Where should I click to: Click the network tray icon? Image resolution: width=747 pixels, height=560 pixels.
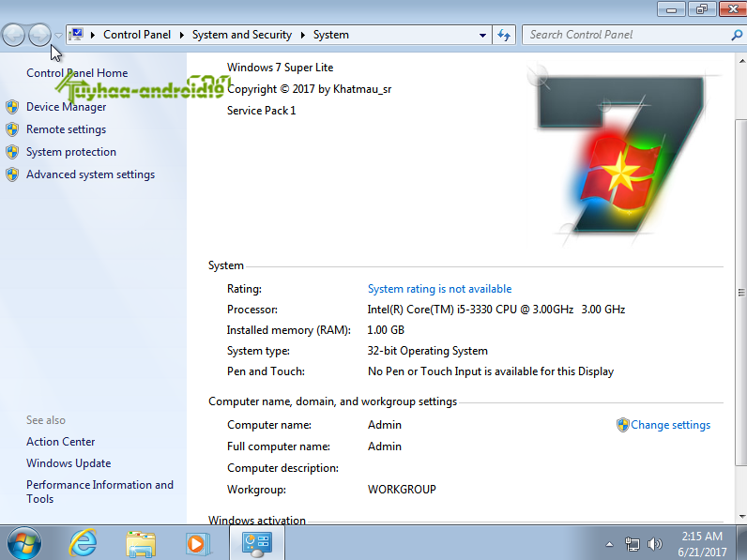point(632,544)
